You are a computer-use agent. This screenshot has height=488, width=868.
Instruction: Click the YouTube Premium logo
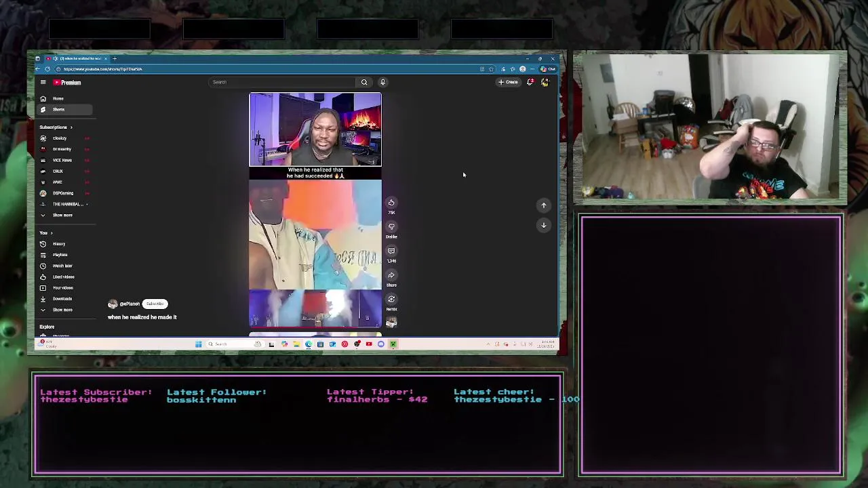(67, 83)
